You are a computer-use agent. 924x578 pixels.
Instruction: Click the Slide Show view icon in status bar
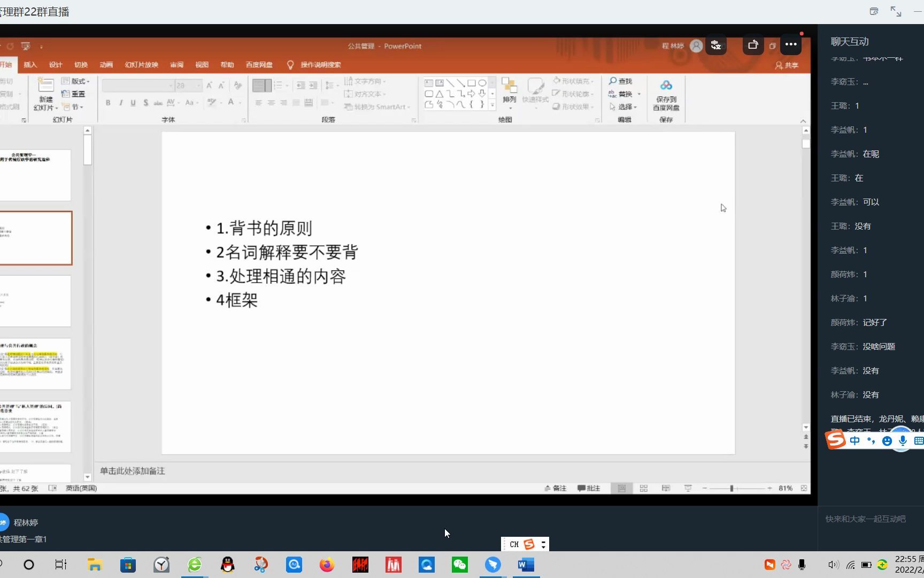[x=688, y=488]
